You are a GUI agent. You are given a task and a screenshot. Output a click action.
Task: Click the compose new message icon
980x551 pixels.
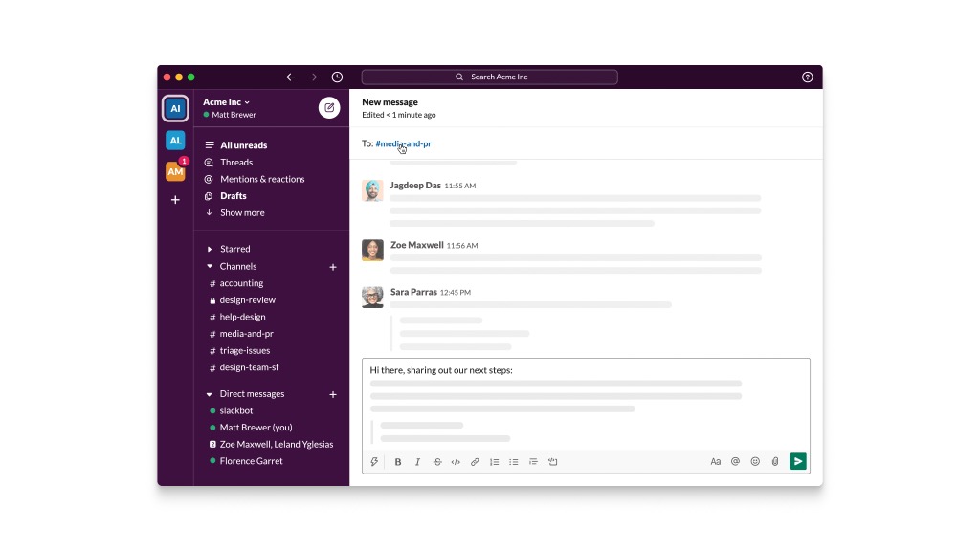(329, 107)
